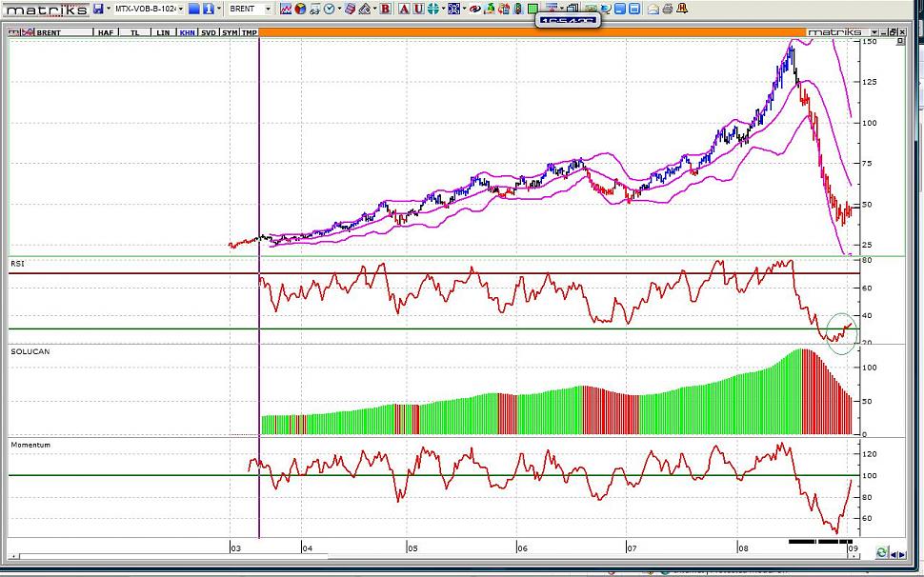Select the HAF period tab
The width and height of the screenshot is (924, 577).
[107, 32]
